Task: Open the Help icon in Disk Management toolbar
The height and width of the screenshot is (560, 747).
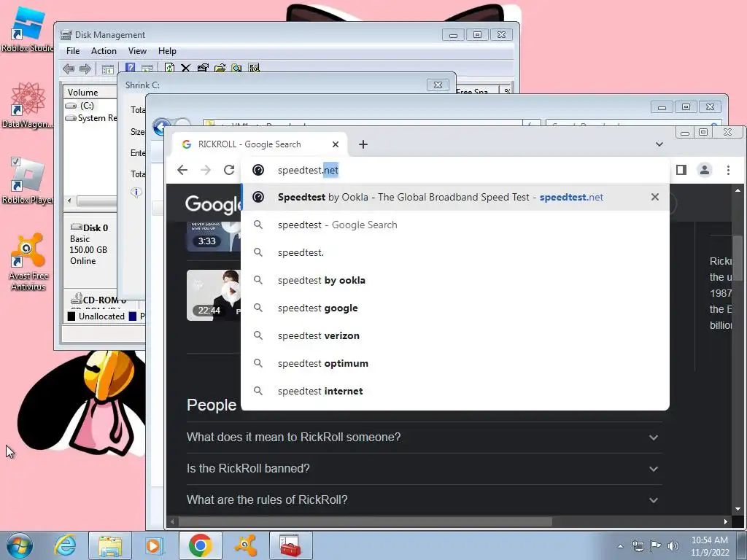Action: [130, 68]
